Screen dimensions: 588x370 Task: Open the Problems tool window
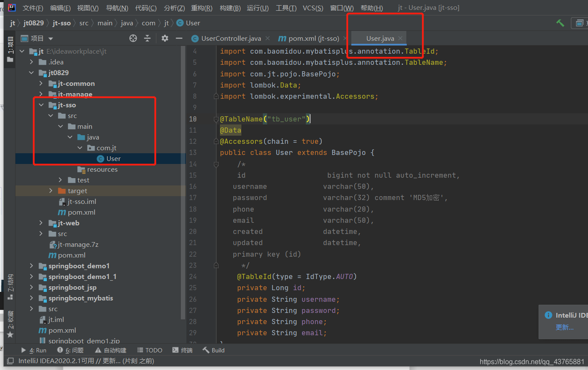(x=70, y=350)
